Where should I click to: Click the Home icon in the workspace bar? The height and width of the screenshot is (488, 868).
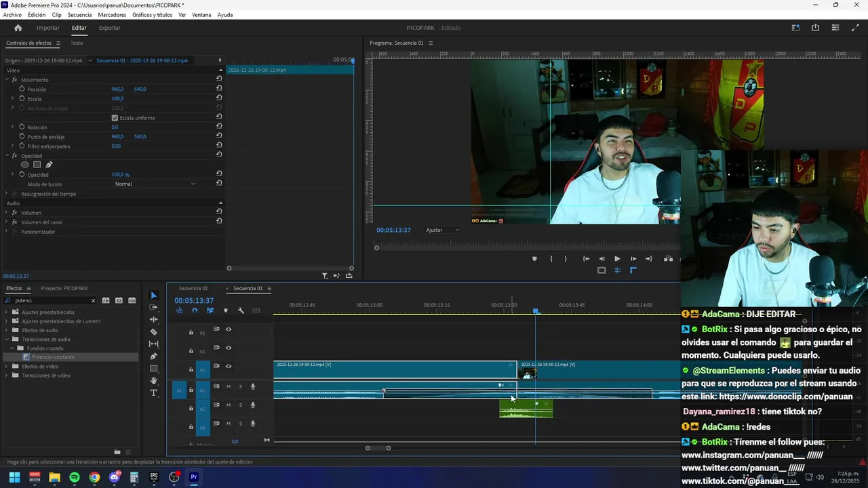coord(18,28)
